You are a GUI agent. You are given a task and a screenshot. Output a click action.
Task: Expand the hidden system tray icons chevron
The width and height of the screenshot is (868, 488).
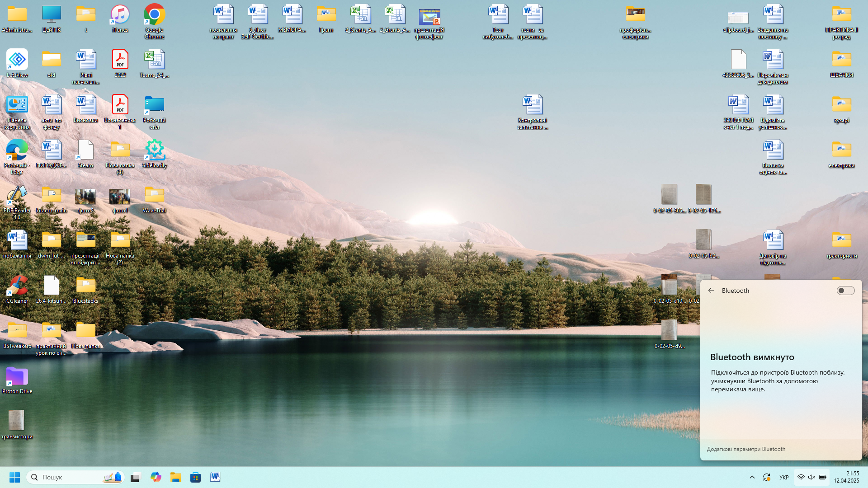point(752,477)
